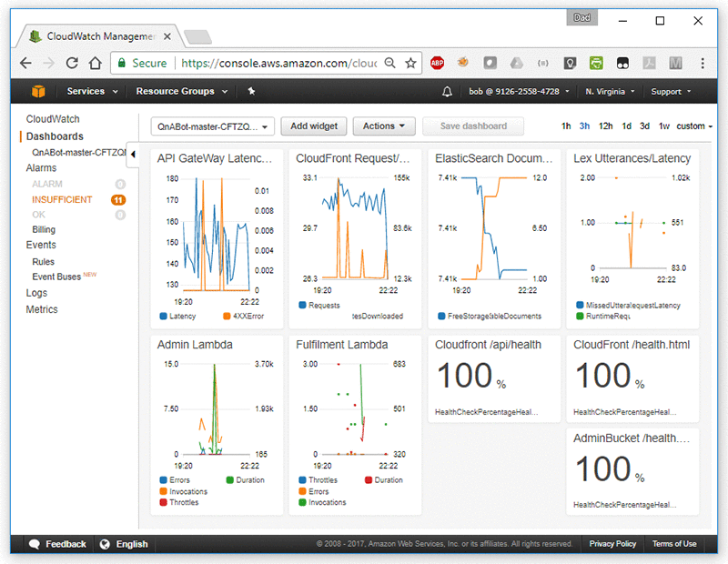
Task: Open the Resource Groups menu
Action: pyautogui.click(x=181, y=92)
